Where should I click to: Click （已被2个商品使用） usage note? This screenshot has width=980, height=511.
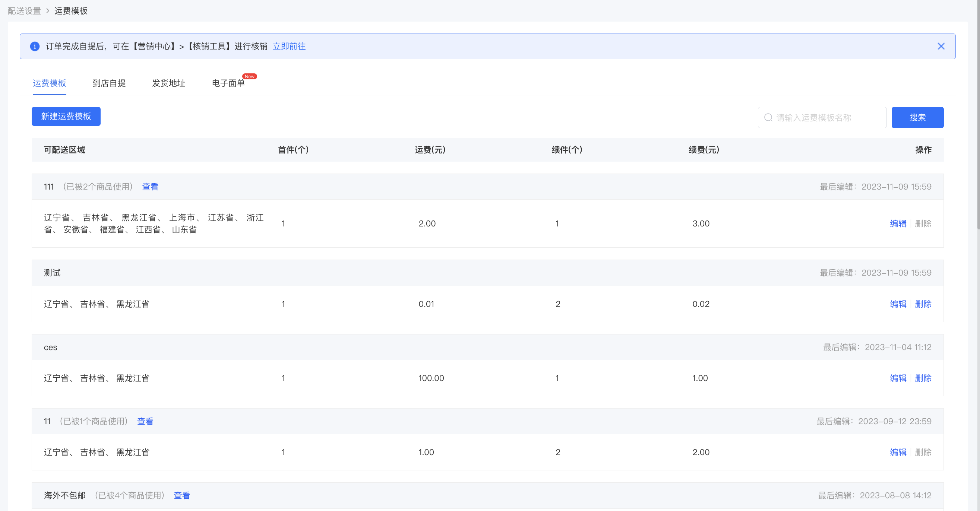click(x=98, y=187)
